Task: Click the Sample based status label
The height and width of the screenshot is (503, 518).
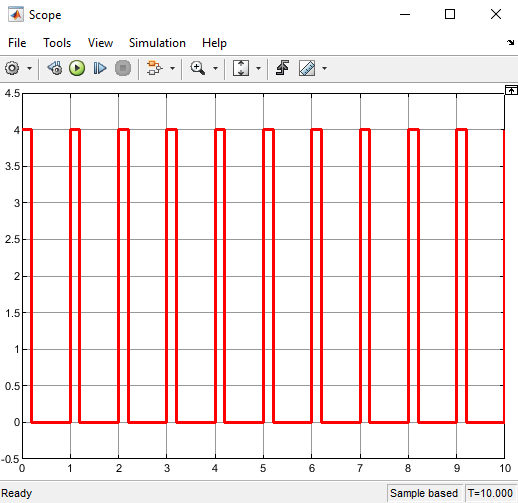Action: (424, 493)
